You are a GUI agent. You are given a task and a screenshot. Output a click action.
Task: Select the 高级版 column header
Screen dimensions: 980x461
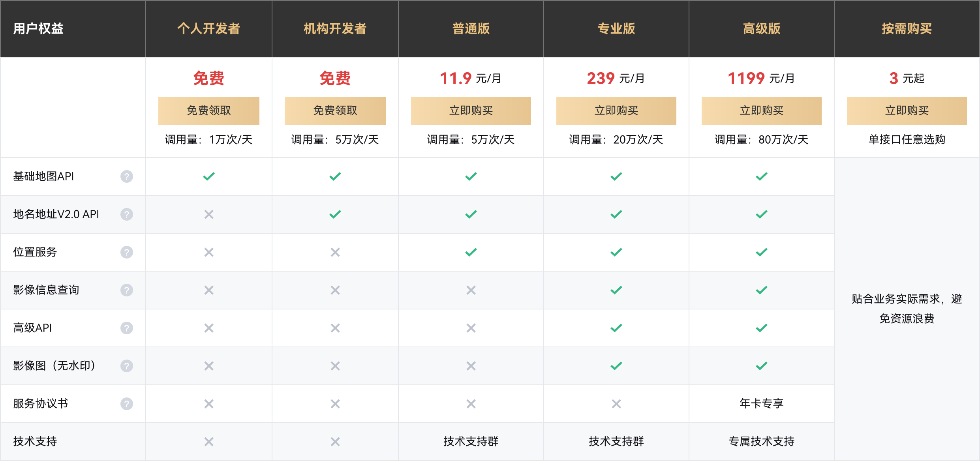[762, 28]
